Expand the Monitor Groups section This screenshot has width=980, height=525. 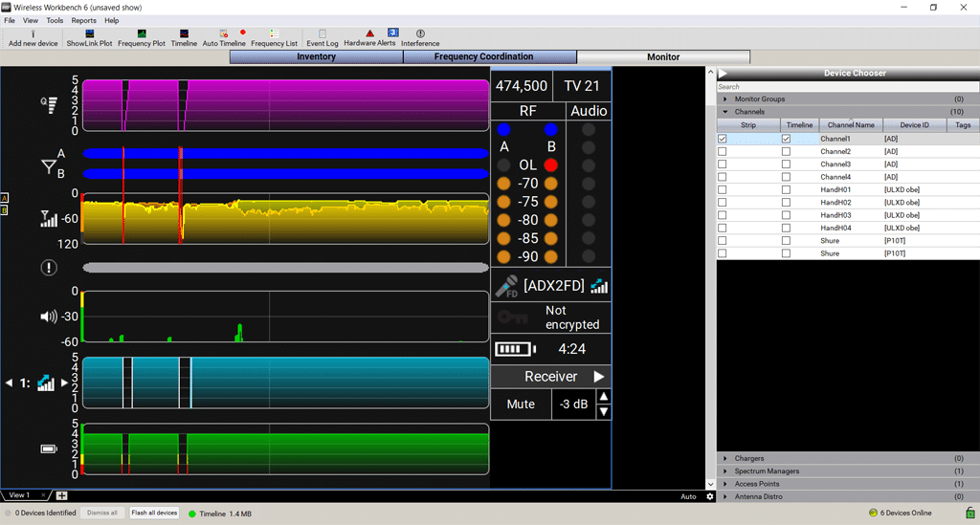pyautogui.click(x=725, y=99)
